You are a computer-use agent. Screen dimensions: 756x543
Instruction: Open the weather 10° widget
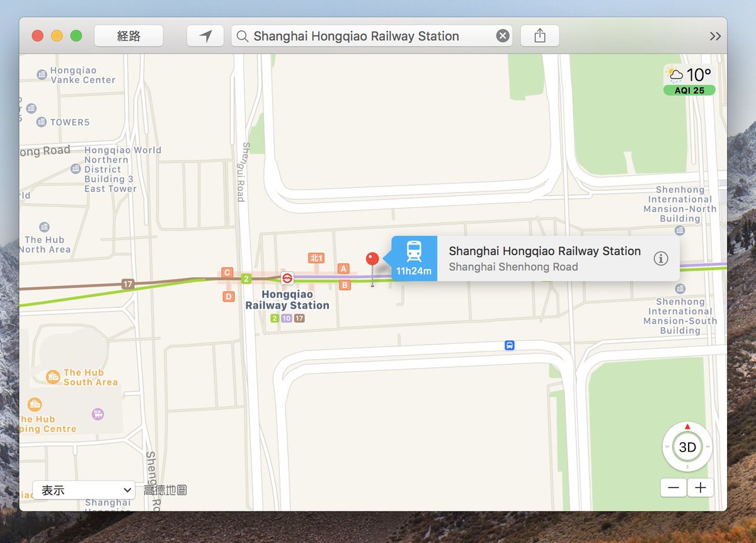(689, 74)
